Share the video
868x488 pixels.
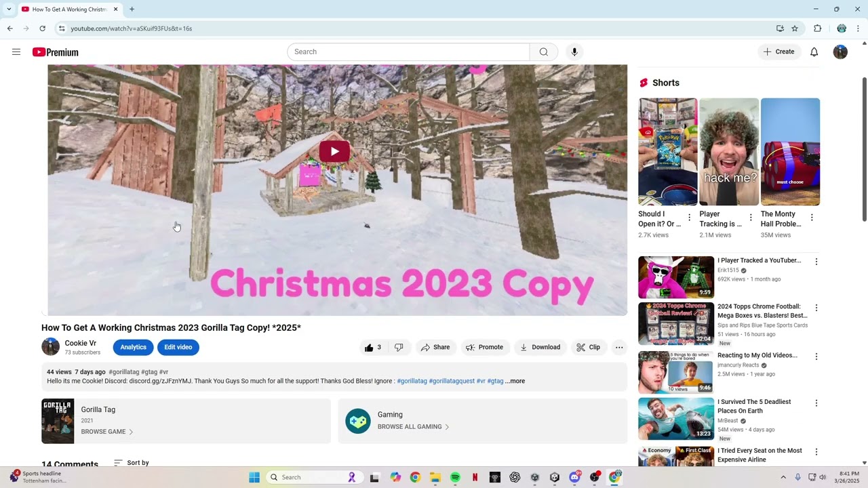coord(435,347)
